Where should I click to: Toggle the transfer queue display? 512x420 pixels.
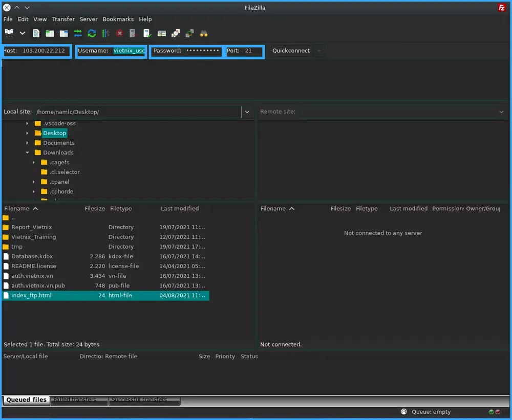(78, 33)
